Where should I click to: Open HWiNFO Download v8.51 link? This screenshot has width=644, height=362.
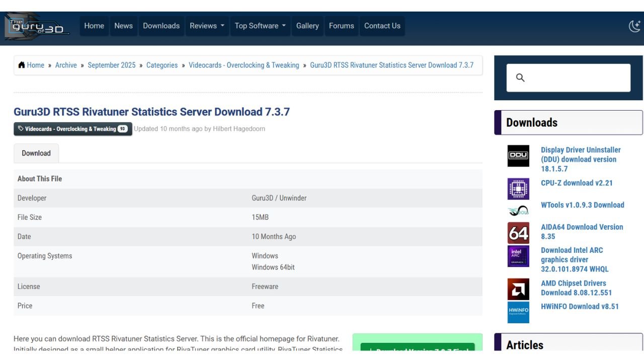(x=580, y=307)
